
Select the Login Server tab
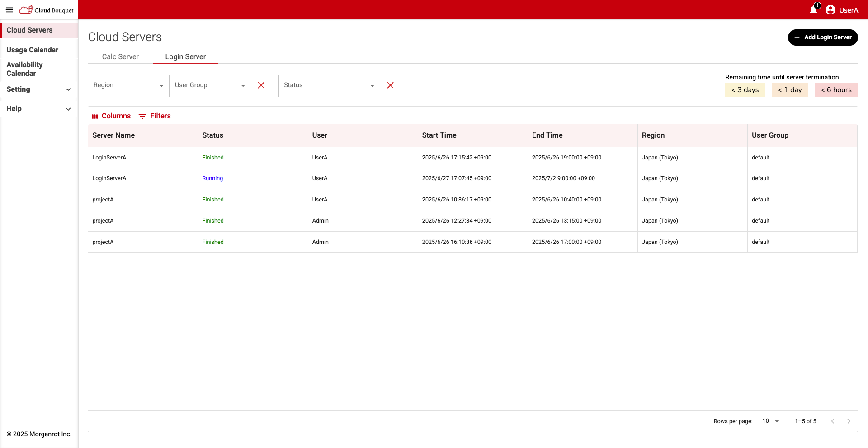click(185, 56)
